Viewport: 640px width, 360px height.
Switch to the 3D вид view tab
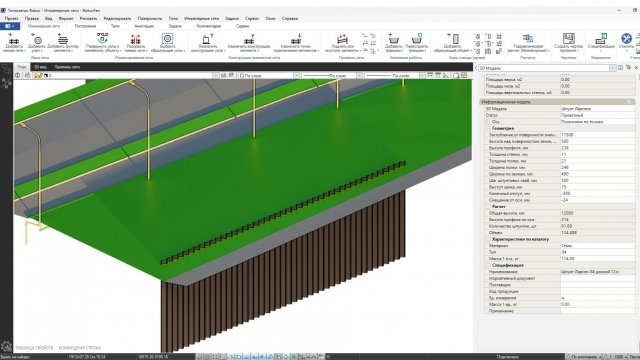coord(40,67)
